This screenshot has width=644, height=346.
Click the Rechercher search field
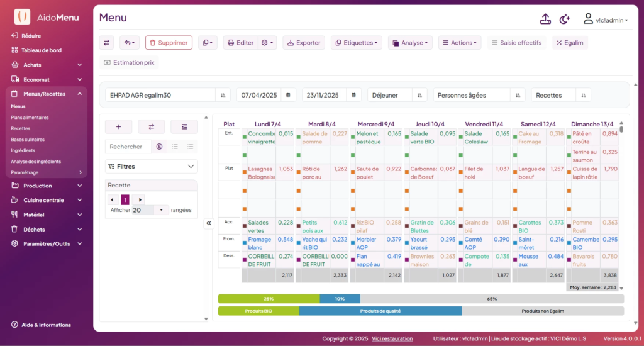coord(128,147)
